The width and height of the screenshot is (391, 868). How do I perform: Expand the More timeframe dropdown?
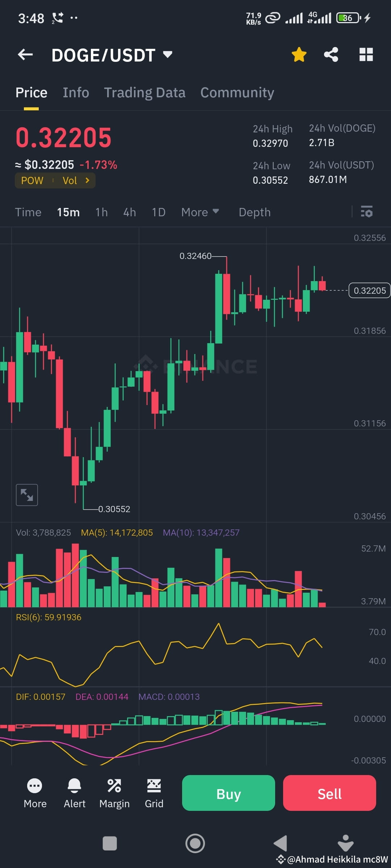(199, 212)
